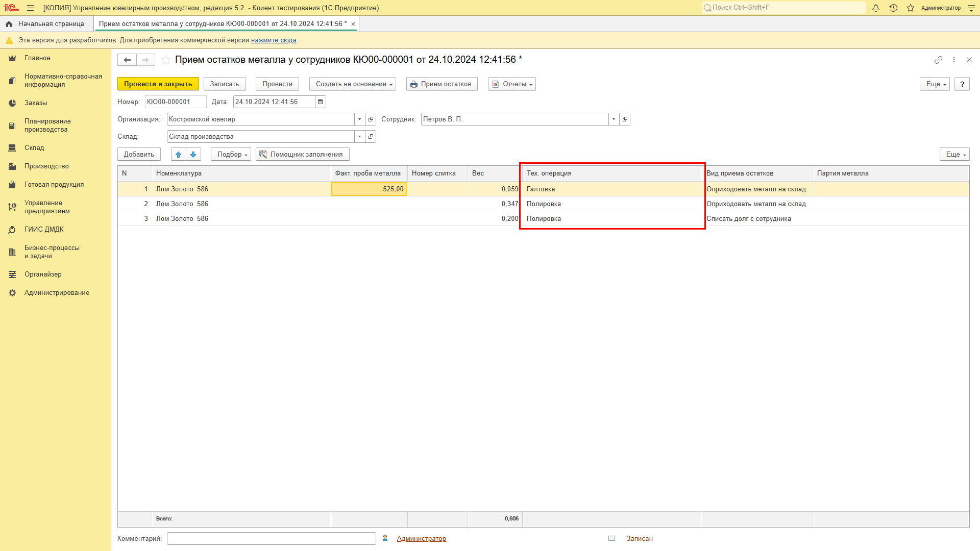
Task: Select Списать долг с сотрудника cell
Action: 757,219
